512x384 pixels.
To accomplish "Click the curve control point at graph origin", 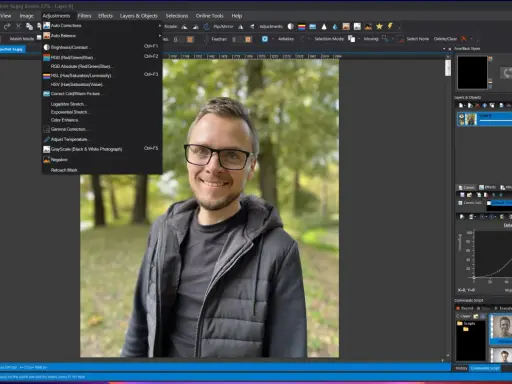I will [474, 277].
